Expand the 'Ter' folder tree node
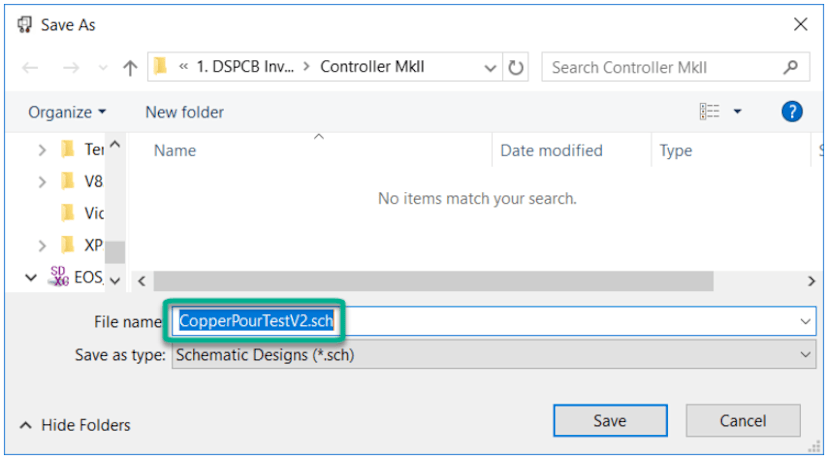 coord(42,151)
